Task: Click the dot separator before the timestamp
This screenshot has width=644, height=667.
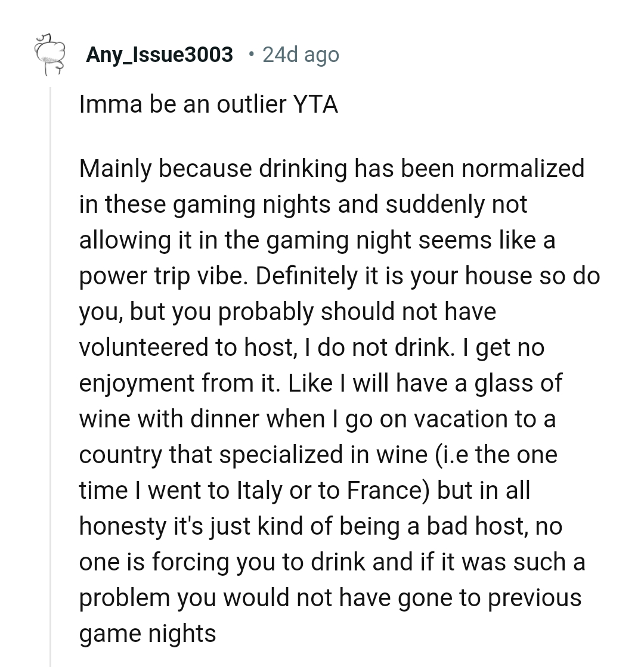Action: 252,55
